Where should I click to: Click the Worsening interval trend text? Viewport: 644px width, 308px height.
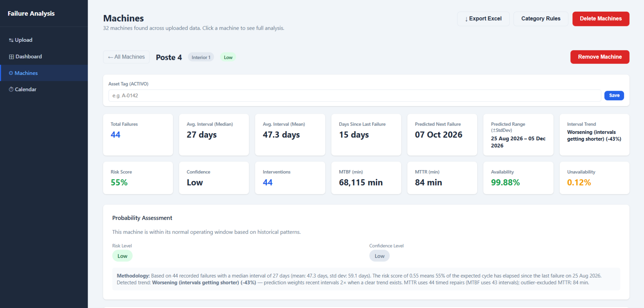594,136
